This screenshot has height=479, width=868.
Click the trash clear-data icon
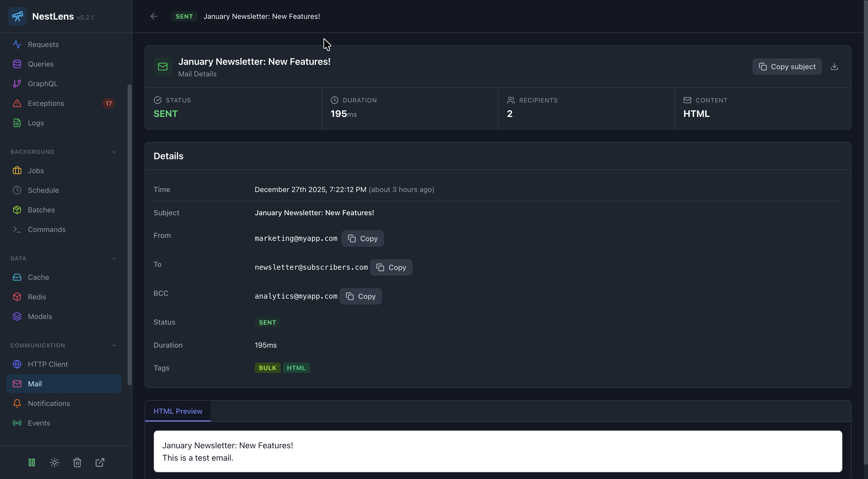77,462
